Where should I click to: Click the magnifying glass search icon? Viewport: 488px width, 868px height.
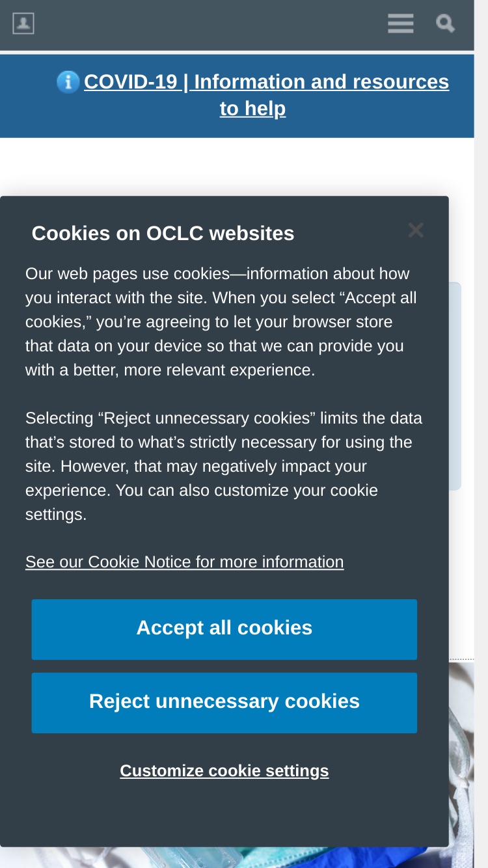[x=445, y=23]
